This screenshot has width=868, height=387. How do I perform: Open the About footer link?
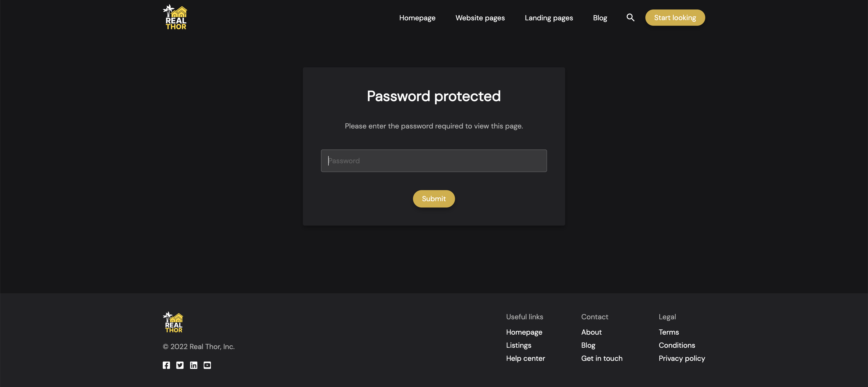tap(591, 332)
